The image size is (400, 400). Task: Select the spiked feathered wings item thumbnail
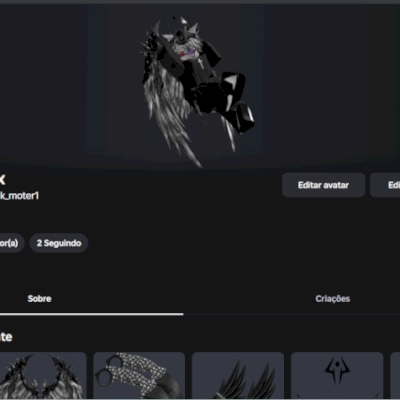tap(43, 376)
